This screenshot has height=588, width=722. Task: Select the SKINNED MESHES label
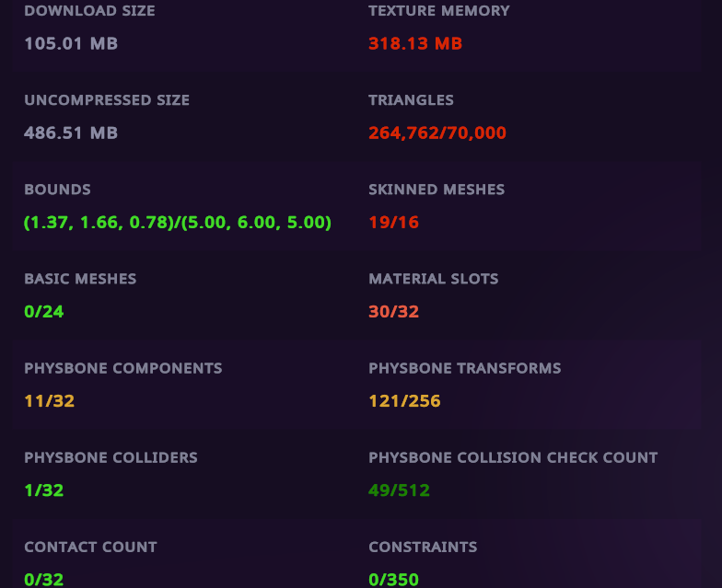click(437, 190)
